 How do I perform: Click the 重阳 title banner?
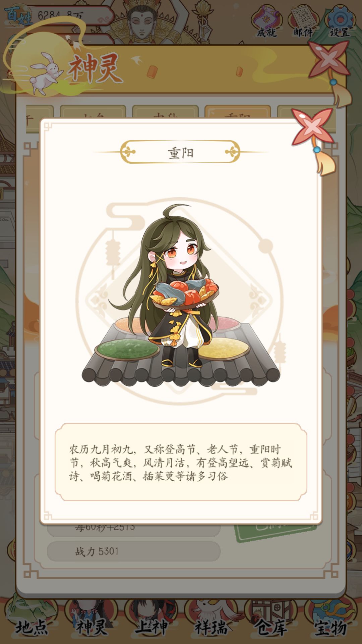point(180,152)
